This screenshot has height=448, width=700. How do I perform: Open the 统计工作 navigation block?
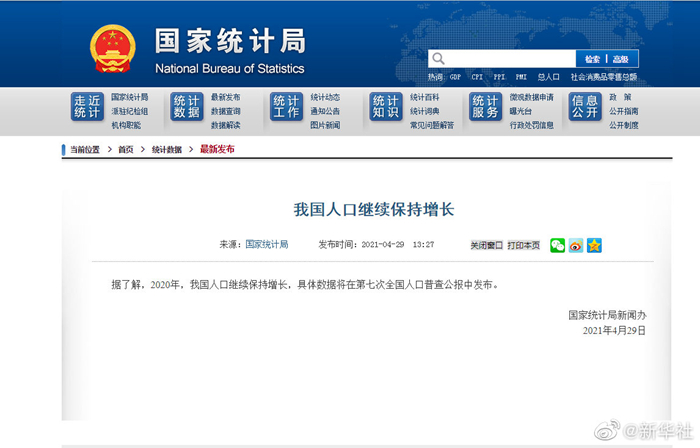coord(286,107)
